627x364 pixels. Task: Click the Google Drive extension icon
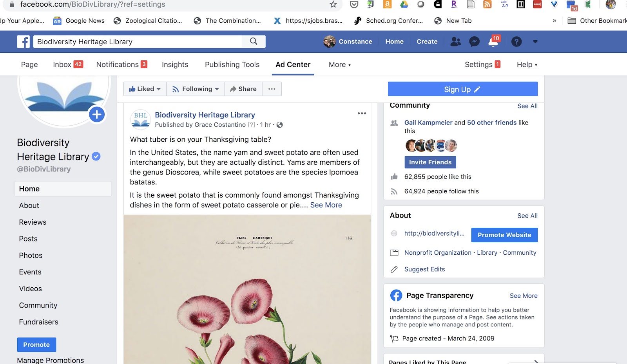[404, 4]
